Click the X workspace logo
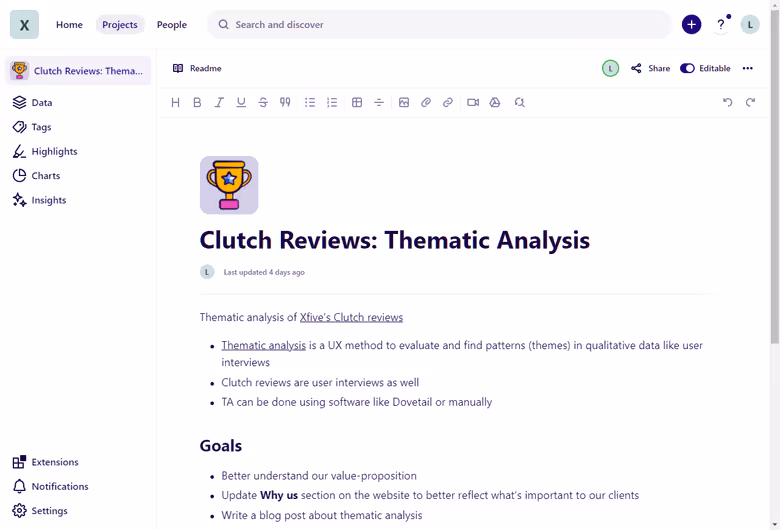The height and width of the screenshot is (530, 780). point(24,24)
